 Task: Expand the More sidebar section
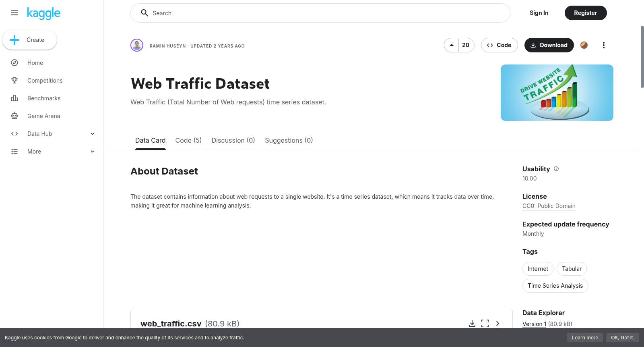click(x=93, y=152)
